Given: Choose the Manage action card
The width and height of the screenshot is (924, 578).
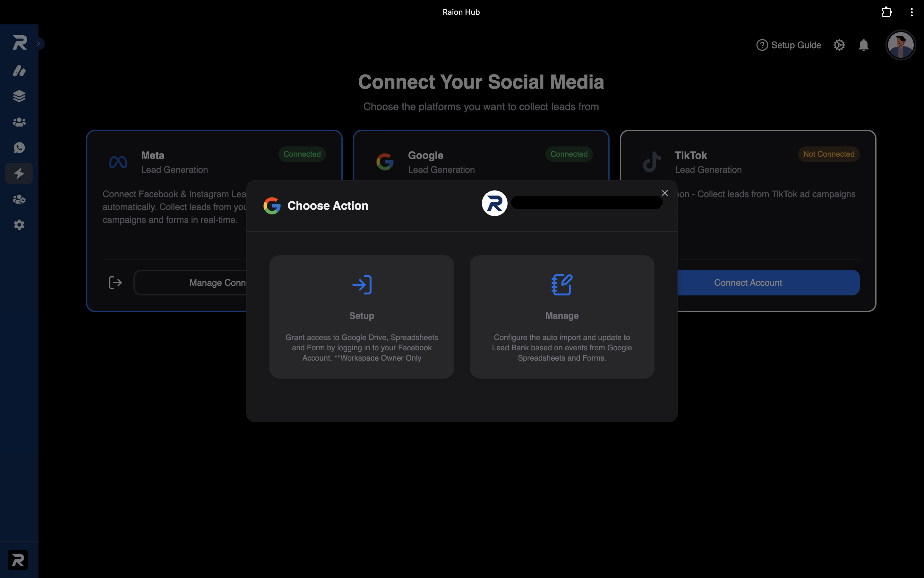Looking at the screenshot, I should pyautogui.click(x=562, y=317).
